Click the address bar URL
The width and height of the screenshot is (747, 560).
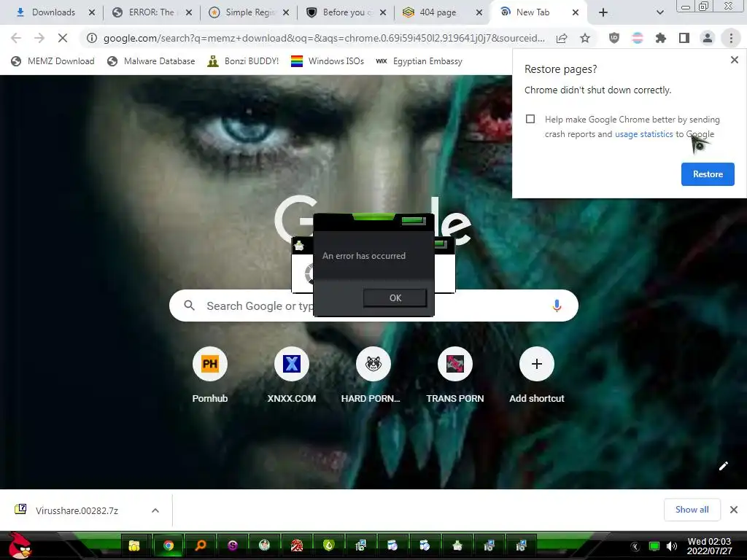(324, 38)
